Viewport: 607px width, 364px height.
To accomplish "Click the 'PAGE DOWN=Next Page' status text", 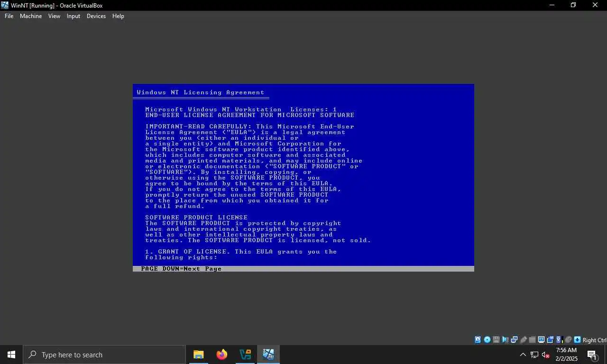I will (181, 269).
